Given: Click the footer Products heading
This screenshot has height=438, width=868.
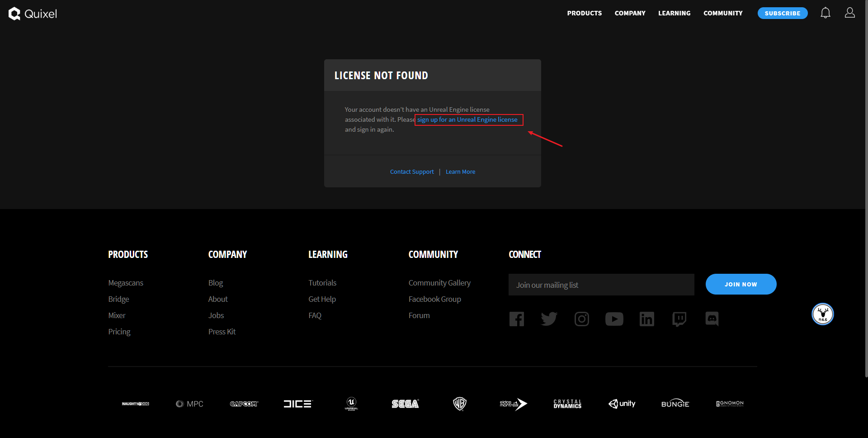Looking at the screenshot, I should tap(128, 254).
